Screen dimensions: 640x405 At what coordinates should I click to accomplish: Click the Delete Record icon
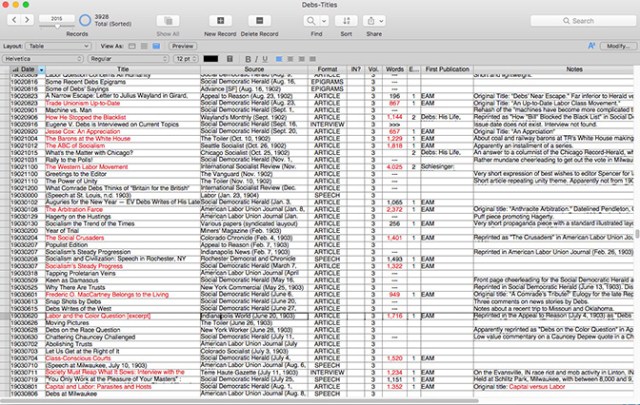click(259, 20)
